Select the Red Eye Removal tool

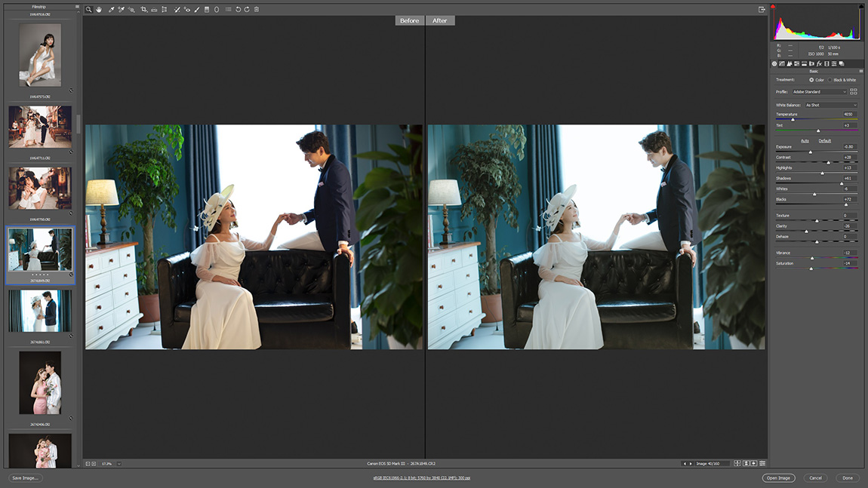pyautogui.click(x=187, y=9)
